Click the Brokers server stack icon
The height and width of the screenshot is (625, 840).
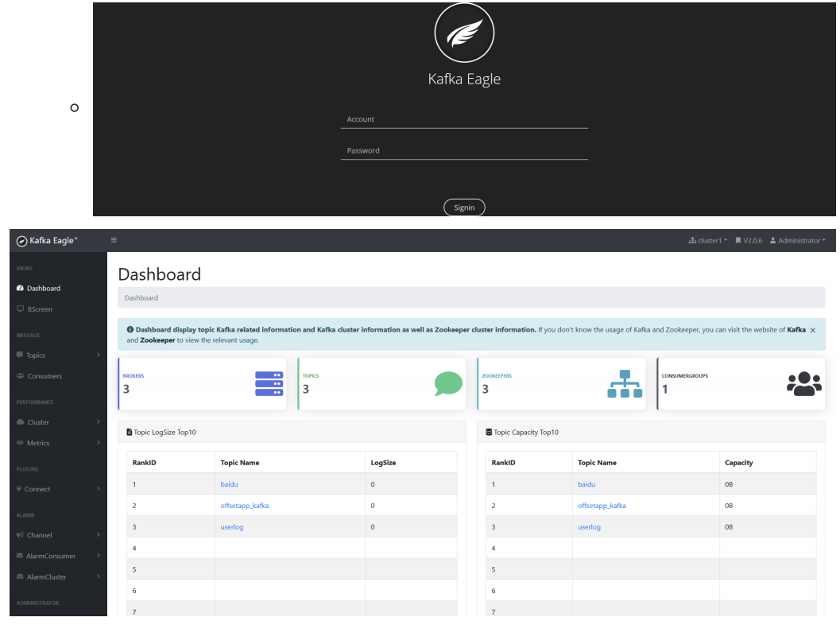click(x=269, y=384)
